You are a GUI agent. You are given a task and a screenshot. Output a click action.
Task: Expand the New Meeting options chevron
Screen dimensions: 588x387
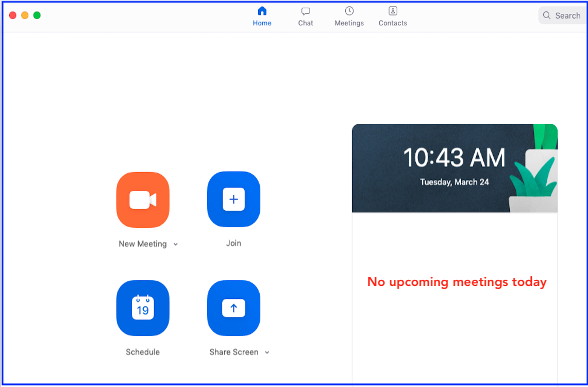click(176, 244)
